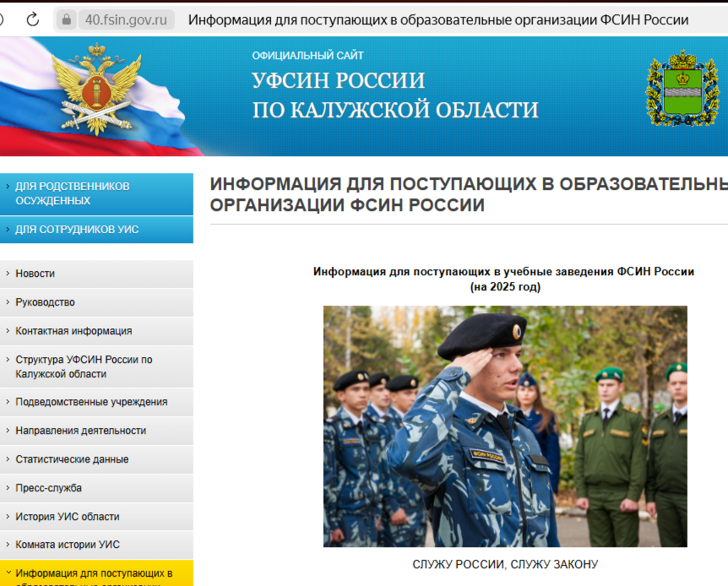This screenshot has height=586, width=728.
Task: Expand chevron beside Статистические данные
Action: tap(8, 459)
